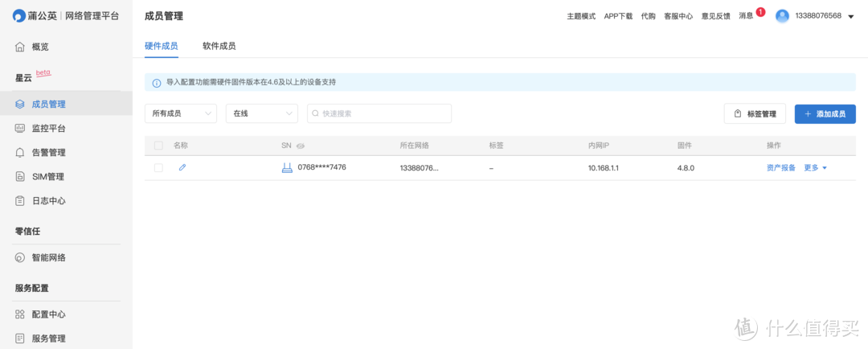Click the 10.168.1.1 IP cell
The width and height of the screenshot is (868, 349).
tap(604, 168)
